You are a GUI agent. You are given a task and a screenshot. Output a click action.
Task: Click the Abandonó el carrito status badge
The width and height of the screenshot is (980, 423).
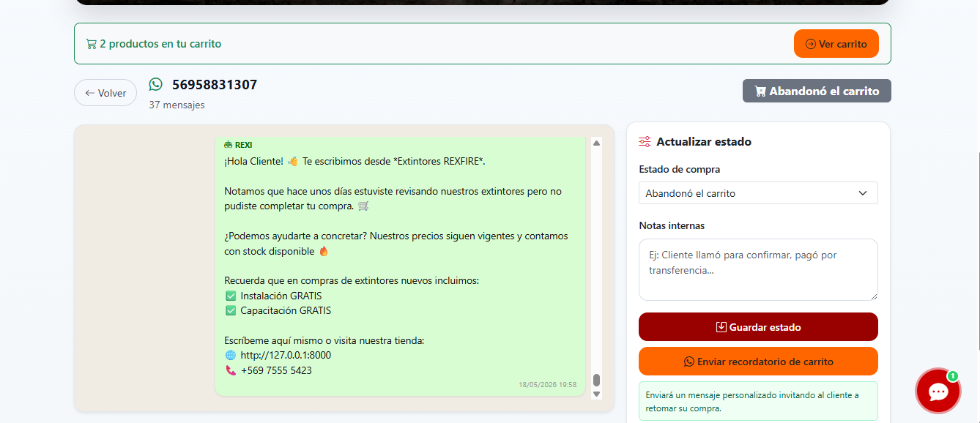(x=817, y=91)
